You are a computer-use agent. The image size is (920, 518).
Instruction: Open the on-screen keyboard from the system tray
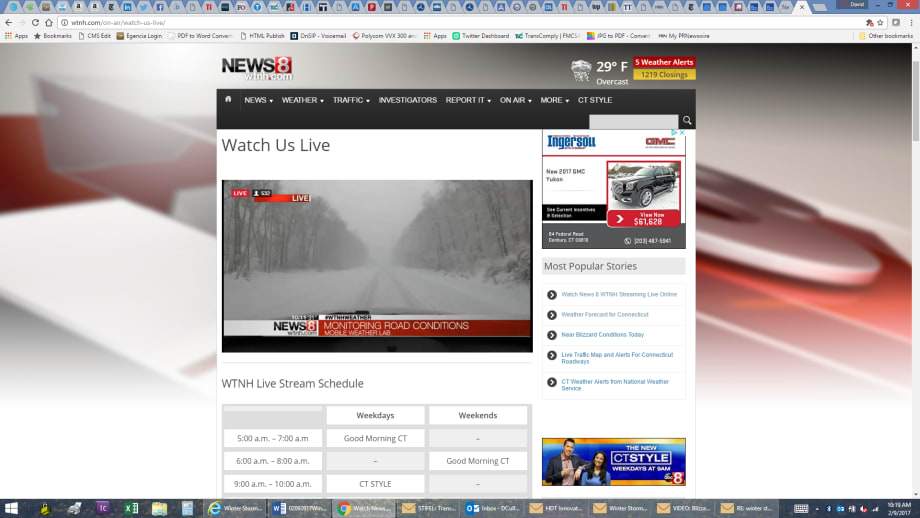pyautogui.click(x=801, y=509)
